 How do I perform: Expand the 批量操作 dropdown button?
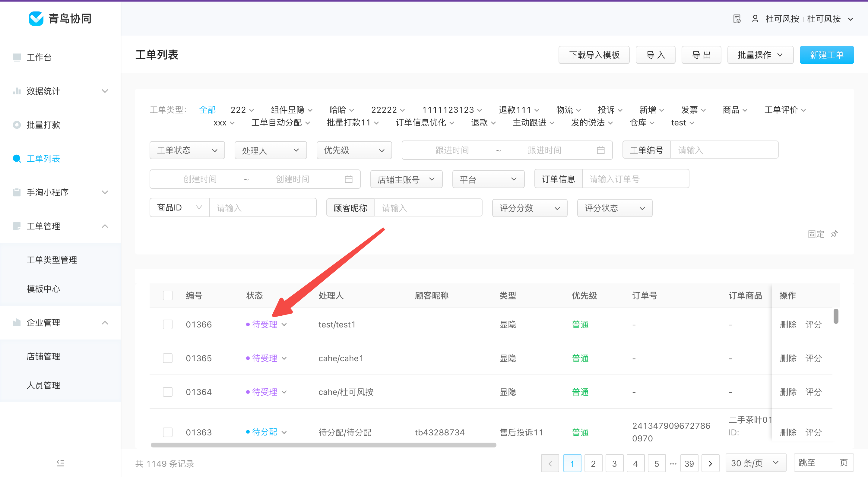coord(760,55)
